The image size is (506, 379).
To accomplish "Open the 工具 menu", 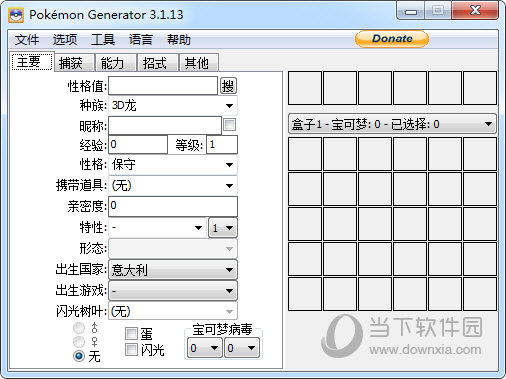I will coord(103,40).
